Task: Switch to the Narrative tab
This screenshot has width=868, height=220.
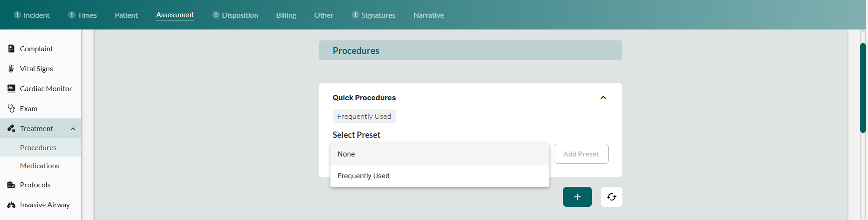Action: point(428,15)
